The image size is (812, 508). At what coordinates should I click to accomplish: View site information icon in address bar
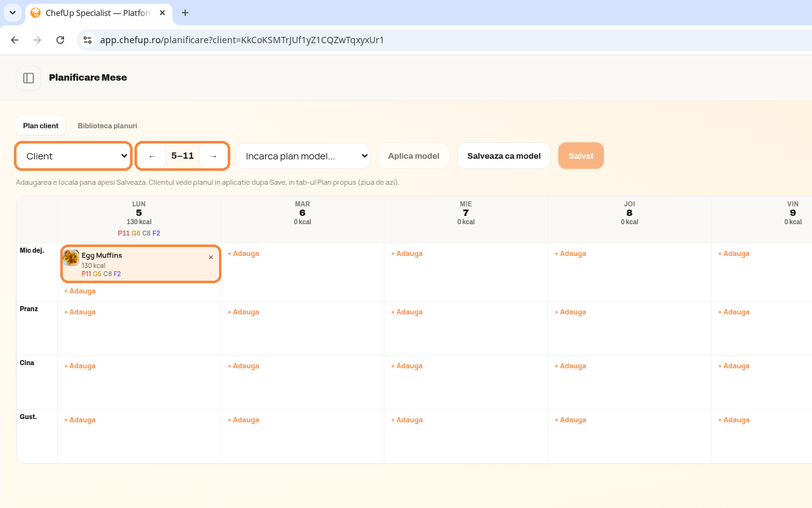88,40
